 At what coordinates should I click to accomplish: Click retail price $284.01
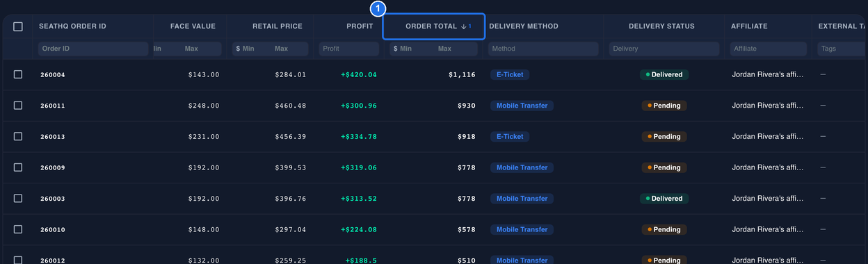pyautogui.click(x=291, y=74)
